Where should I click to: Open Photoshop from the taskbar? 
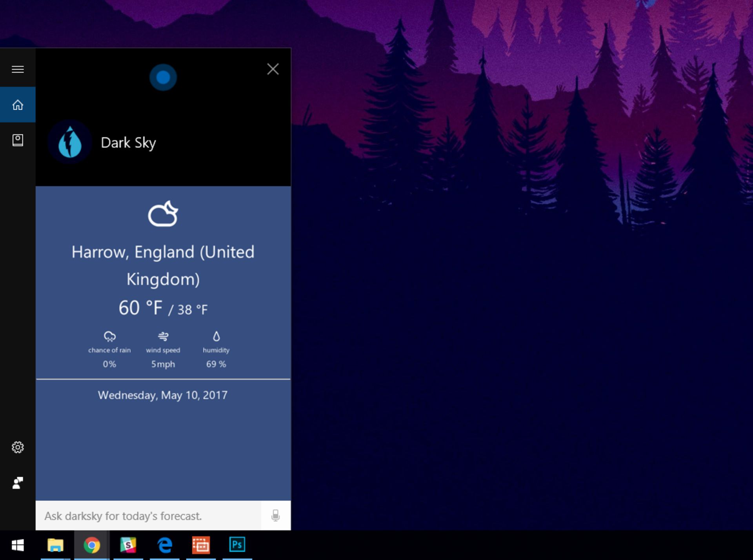coord(237,545)
